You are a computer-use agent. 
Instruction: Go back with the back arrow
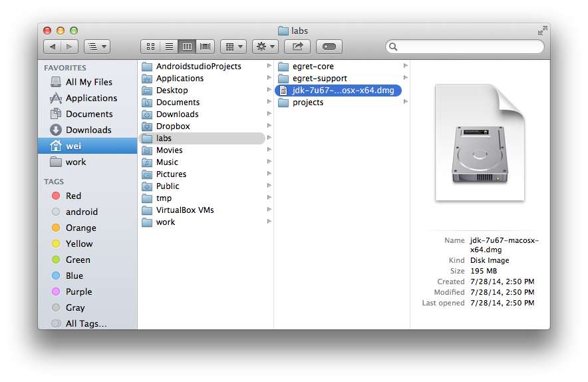point(53,47)
